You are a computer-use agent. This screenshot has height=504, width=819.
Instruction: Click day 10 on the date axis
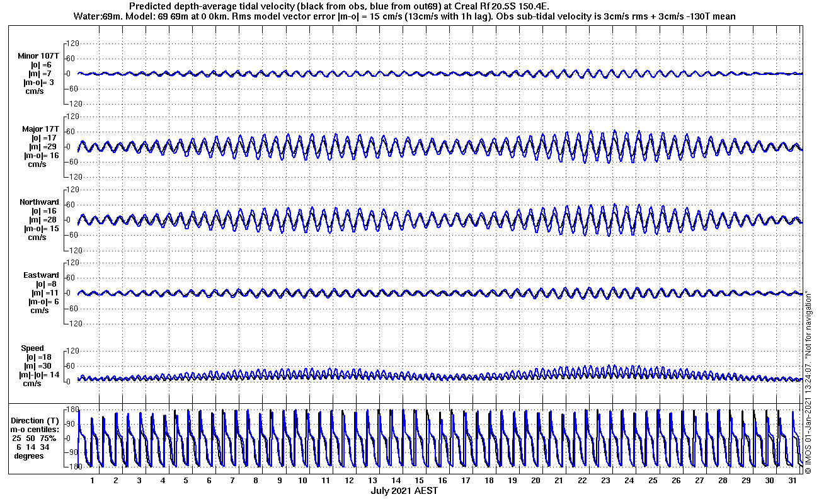[302, 481]
